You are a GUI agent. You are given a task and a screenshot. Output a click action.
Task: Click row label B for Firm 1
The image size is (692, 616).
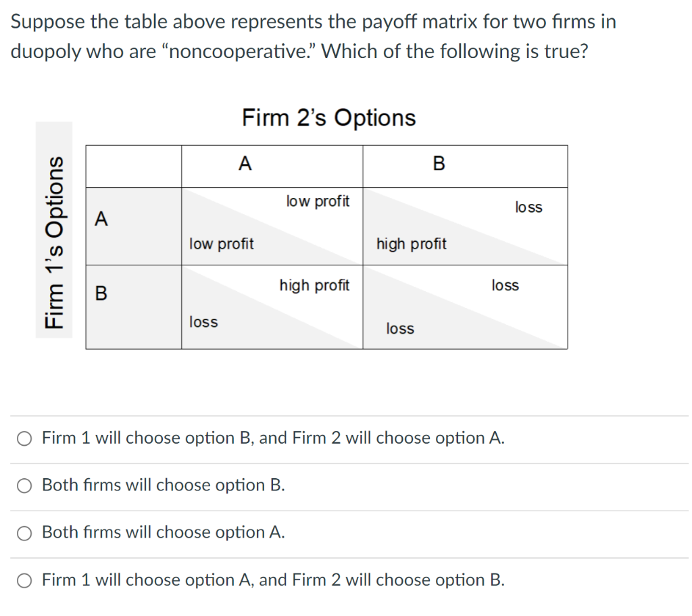click(101, 293)
